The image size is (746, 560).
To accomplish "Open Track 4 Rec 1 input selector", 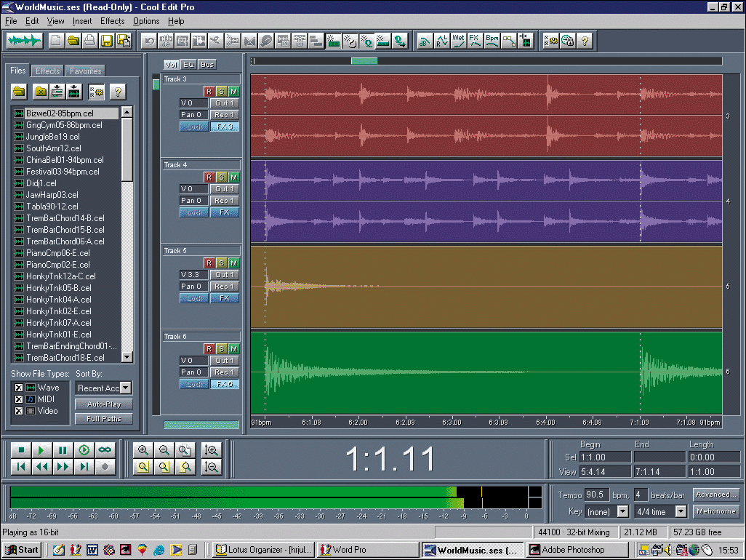I will (224, 201).
